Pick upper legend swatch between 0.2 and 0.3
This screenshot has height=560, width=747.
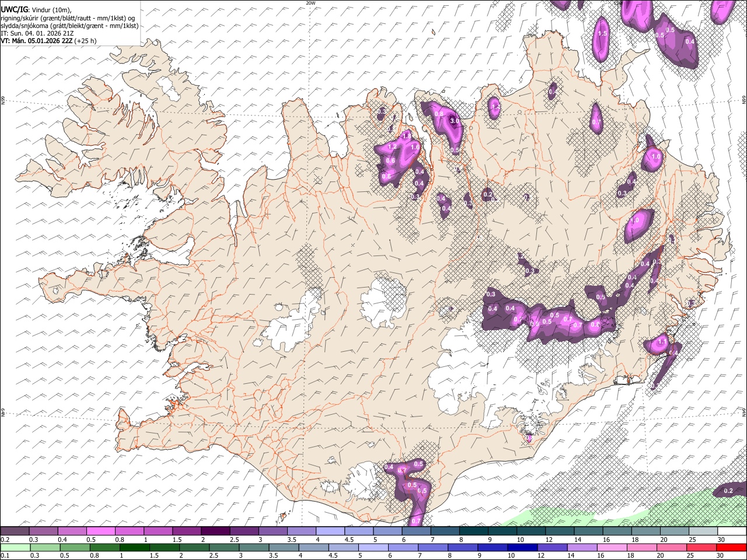(x=15, y=531)
